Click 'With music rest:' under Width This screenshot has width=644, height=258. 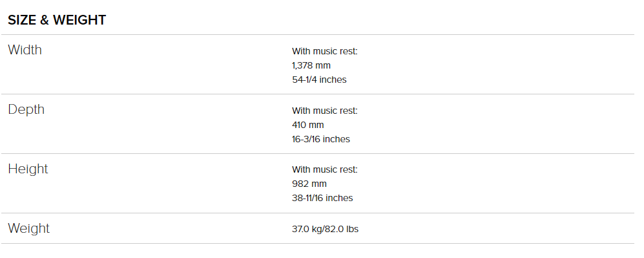[x=325, y=51]
